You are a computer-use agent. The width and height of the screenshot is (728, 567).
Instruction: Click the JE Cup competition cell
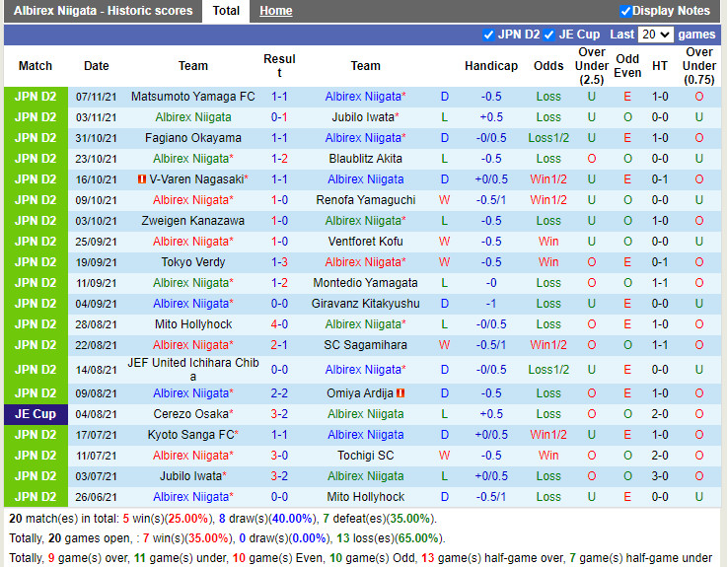[36, 414]
